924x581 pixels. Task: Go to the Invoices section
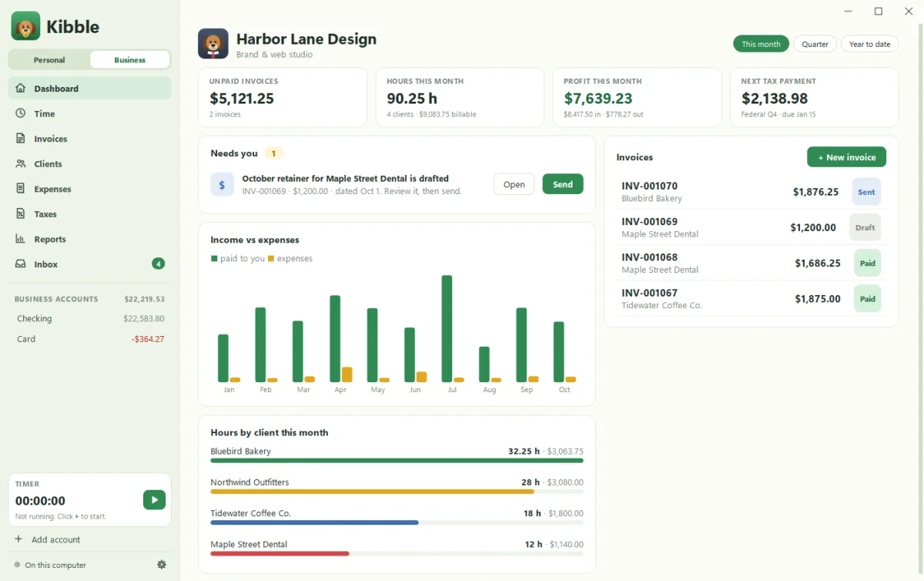click(89, 139)
